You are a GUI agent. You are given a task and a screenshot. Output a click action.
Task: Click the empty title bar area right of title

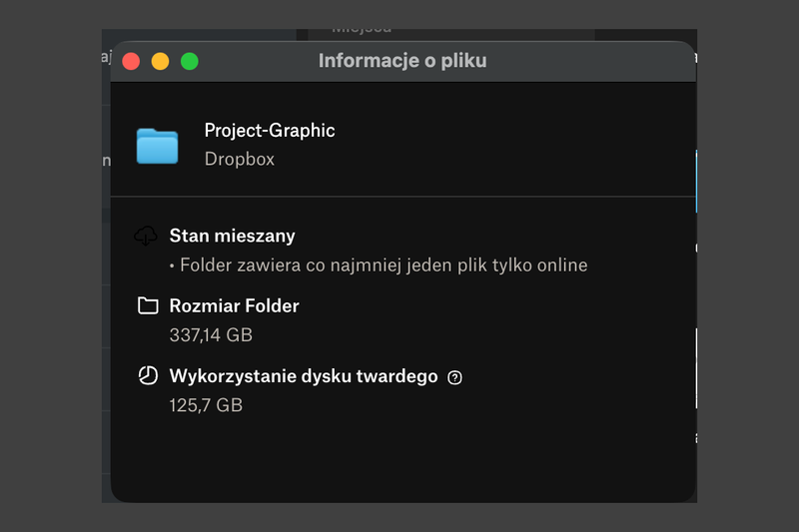(x=599, y=61)
